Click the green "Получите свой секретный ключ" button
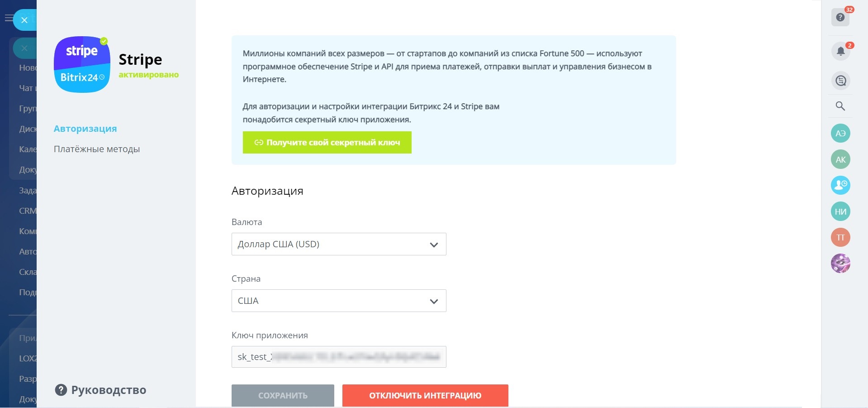Viewport: 868px width, 408px height. click(327, 142)
